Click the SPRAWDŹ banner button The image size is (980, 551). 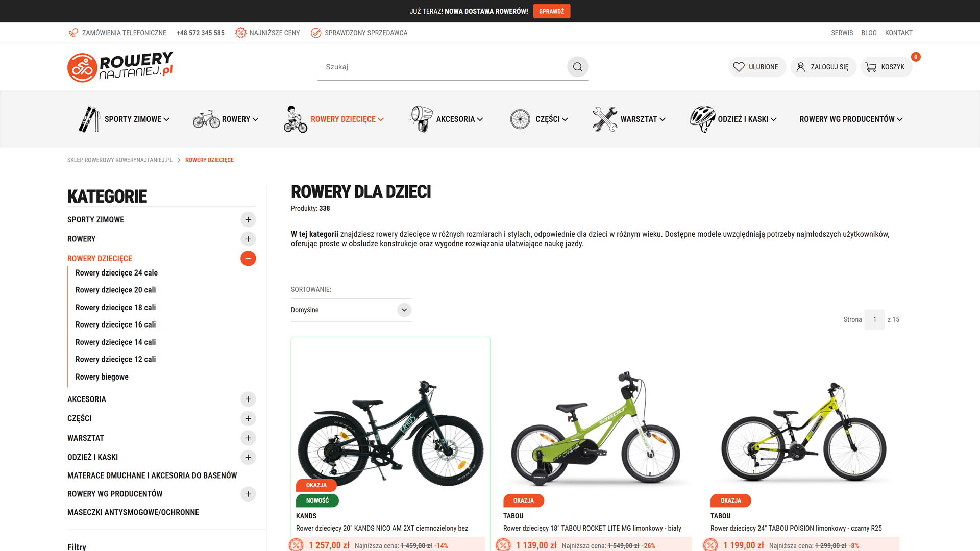551,11
